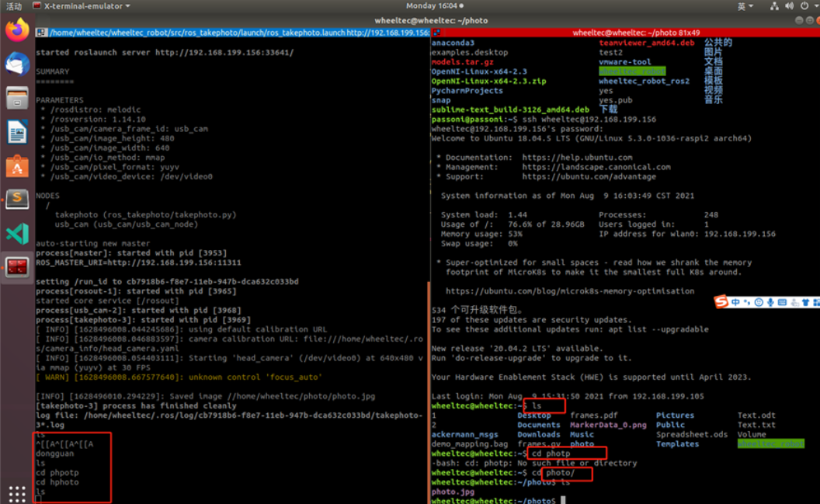Toggle Sogou punctuation mode button
Image resolution: width=820 pixels, height=504 pixels.
click(x=747, y=302)
